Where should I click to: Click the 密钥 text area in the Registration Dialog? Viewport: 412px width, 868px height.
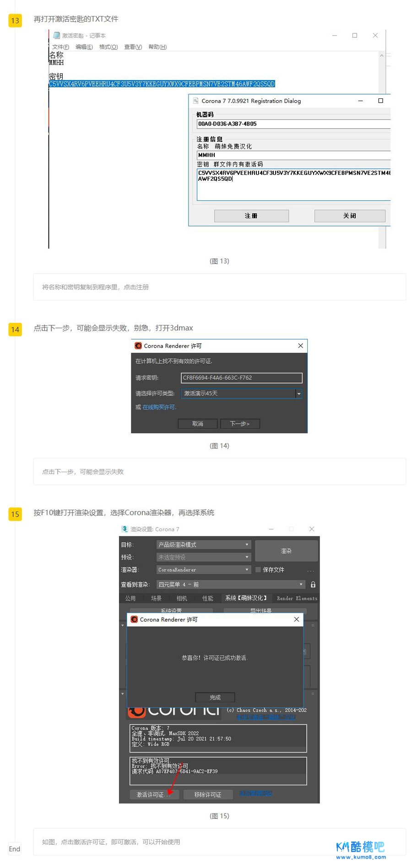[293, 185]
